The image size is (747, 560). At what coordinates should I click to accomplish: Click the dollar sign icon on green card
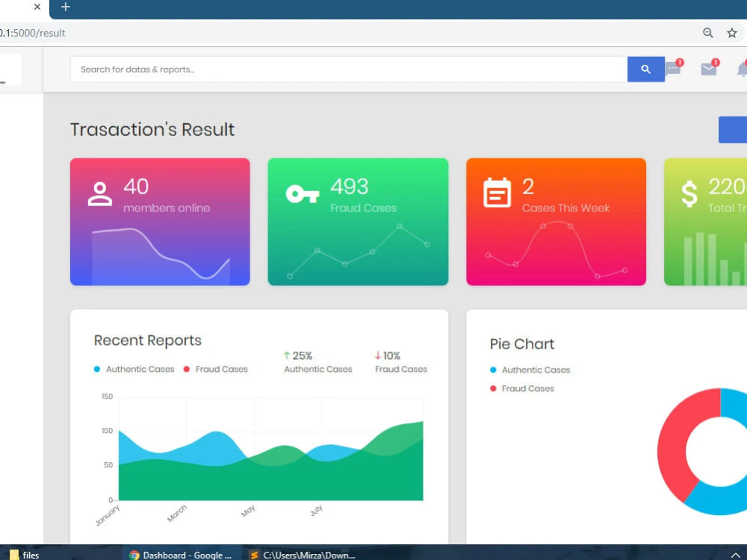689,194
